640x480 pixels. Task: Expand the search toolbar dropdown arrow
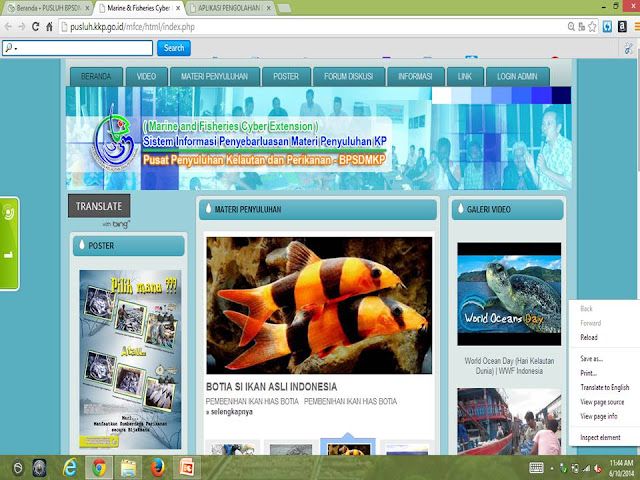coord(16,49)
